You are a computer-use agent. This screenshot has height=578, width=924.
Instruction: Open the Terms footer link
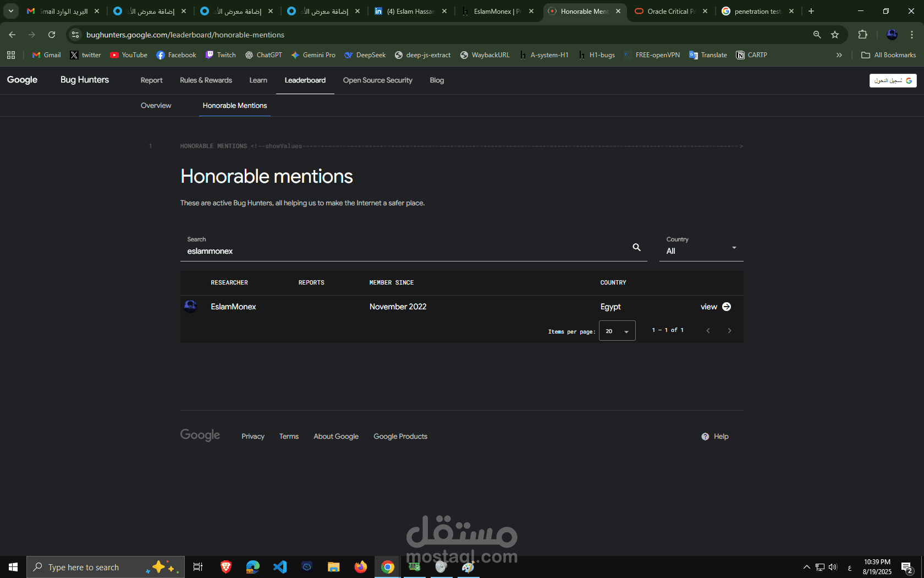(289, 437)
